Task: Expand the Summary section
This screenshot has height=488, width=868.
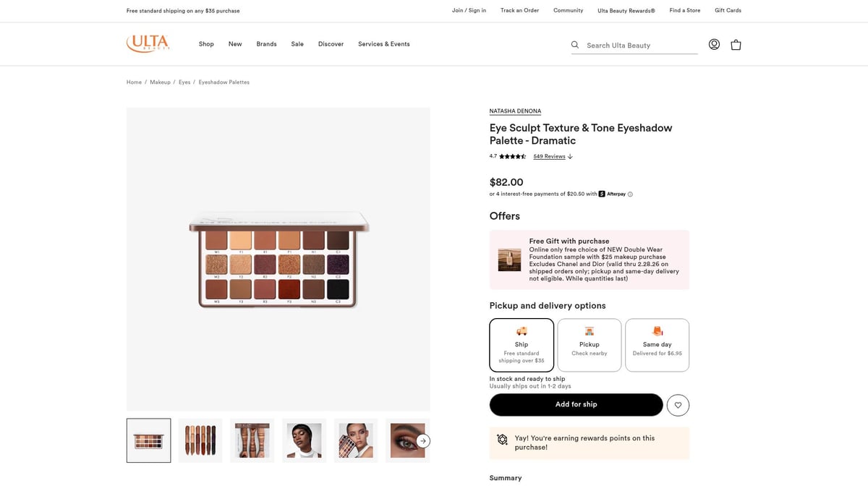Action: click(505, 478)
